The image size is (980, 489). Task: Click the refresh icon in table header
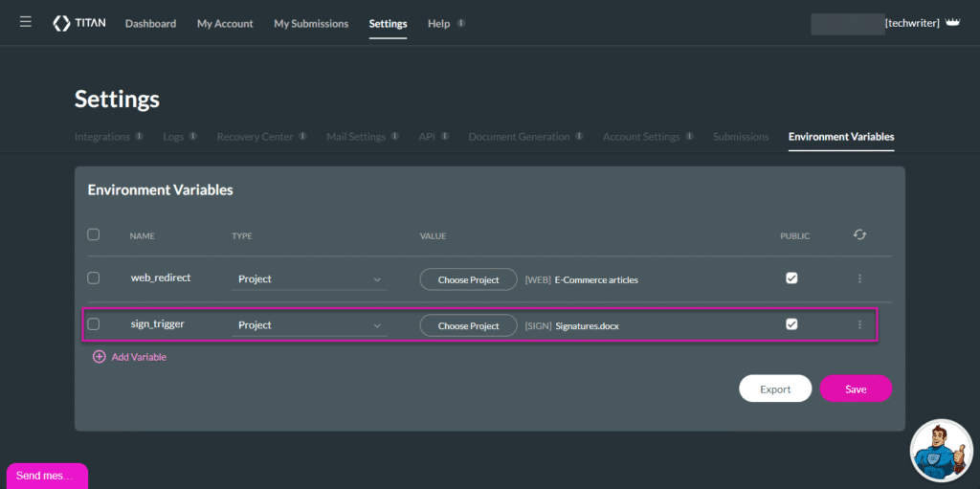pos(859,234)
